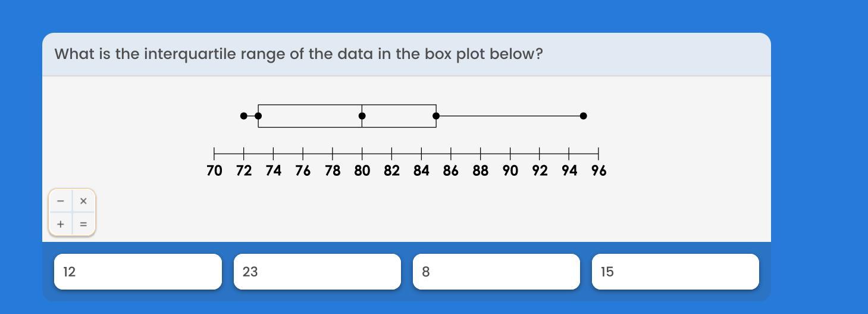Image resolution: width=868 pixels, height=314 pixels.
Task: Click the 86 label on the number line
Action: (x=451, y=171)
